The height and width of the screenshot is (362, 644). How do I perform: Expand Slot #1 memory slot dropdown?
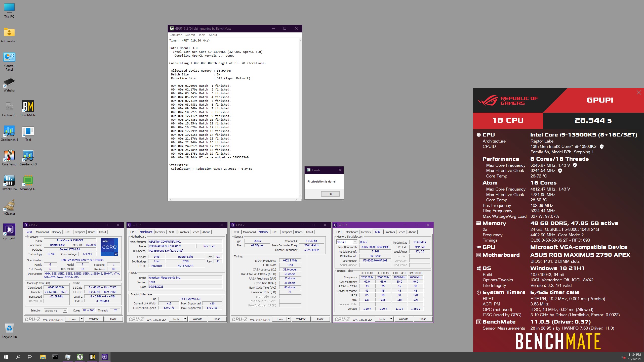click(x=355, y=242)
